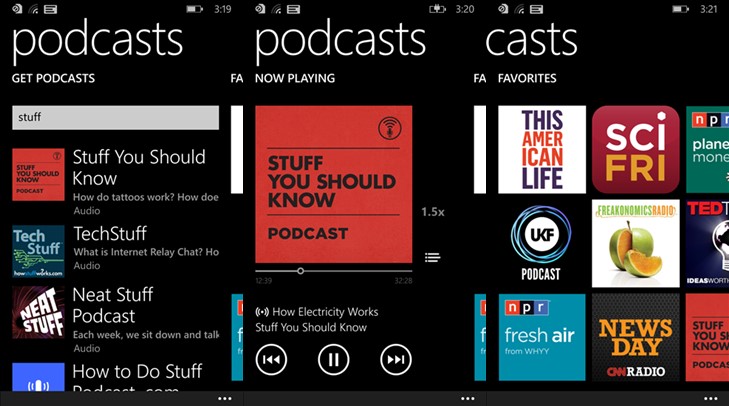The height and width of the screenshot is (406, 729).
Task: Open the NPR Fresh Air tile in Favorites
Action: pos(542,337)
